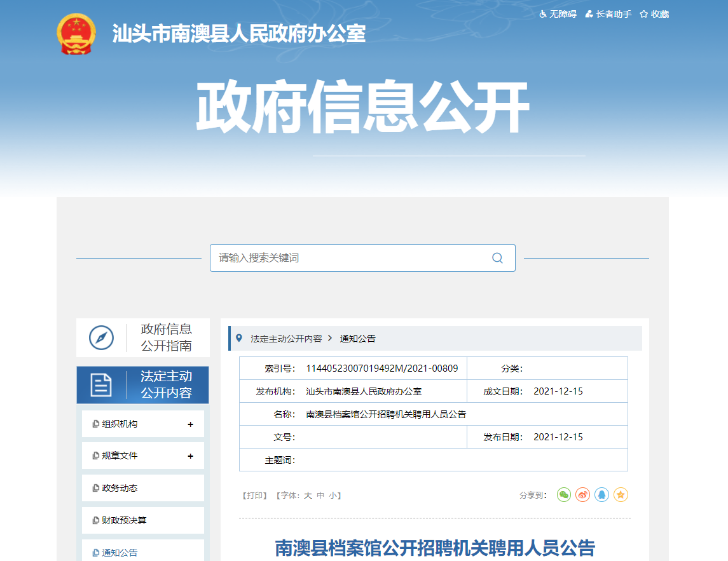The width and height of the screenshot is (728, 561).
Task: Set font size to 大
Action: 308,496
